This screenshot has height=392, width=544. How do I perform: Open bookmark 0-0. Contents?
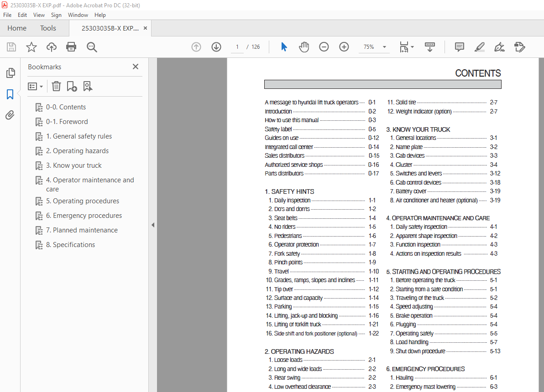coord(66,107)
